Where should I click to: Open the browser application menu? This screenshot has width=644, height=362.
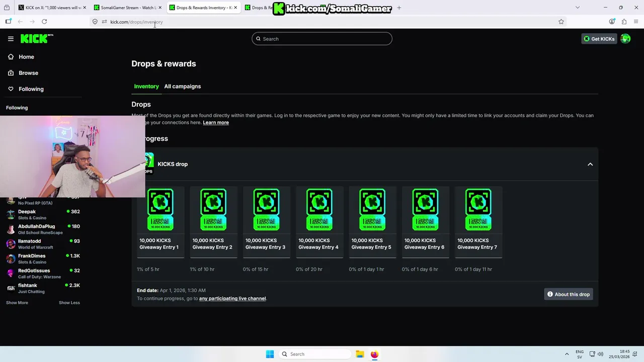tap(636, 22)
